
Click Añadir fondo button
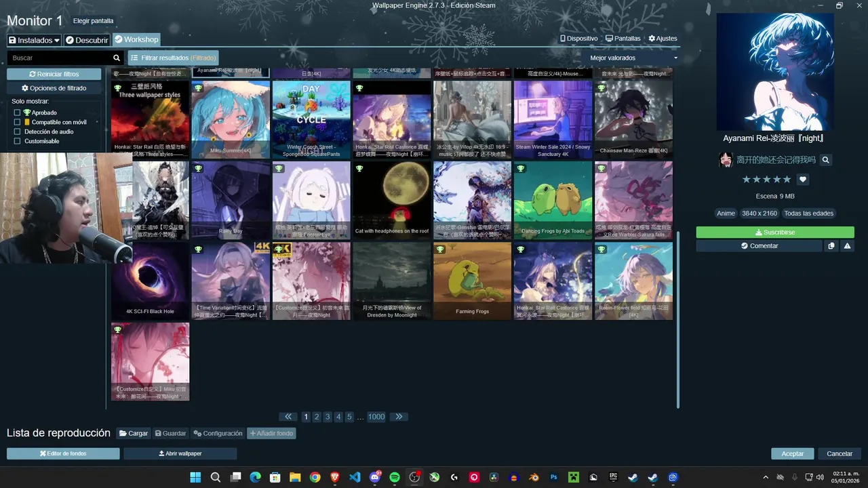(x=271, y=433)
